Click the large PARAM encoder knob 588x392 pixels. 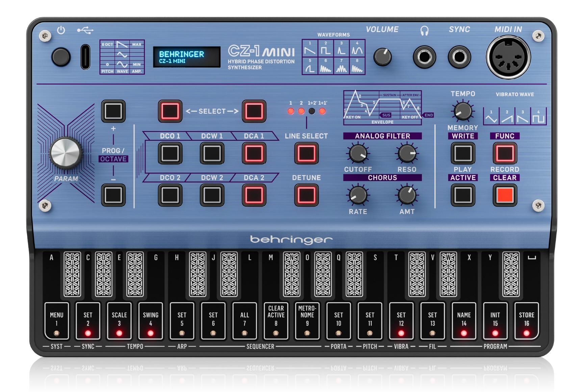(66, 153)
